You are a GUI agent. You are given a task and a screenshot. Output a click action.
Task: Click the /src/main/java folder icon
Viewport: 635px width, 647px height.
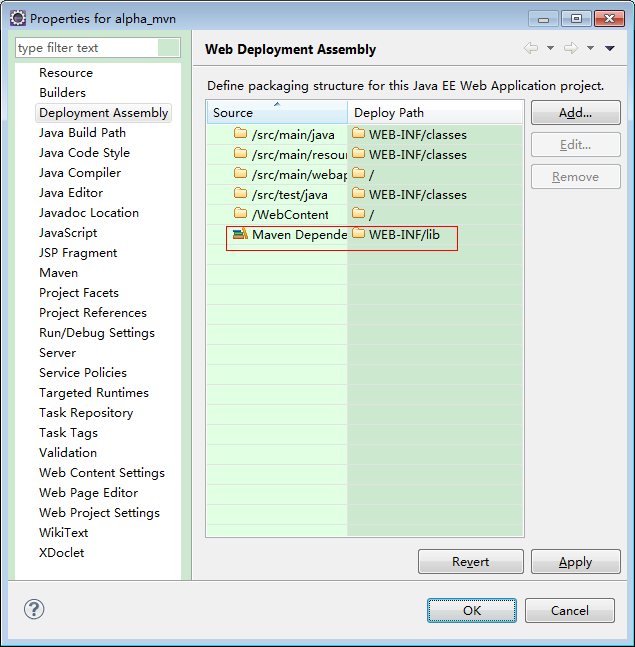pos(240,133)
